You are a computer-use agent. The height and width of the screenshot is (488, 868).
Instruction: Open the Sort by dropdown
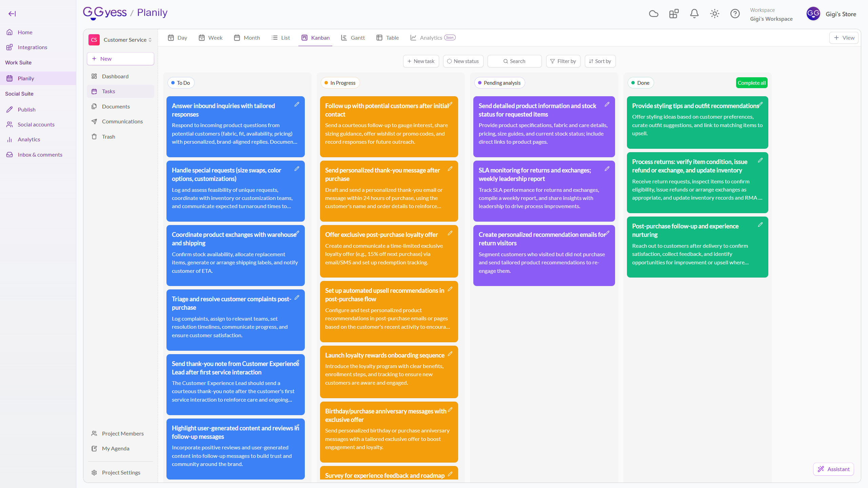tap(600, 61)
